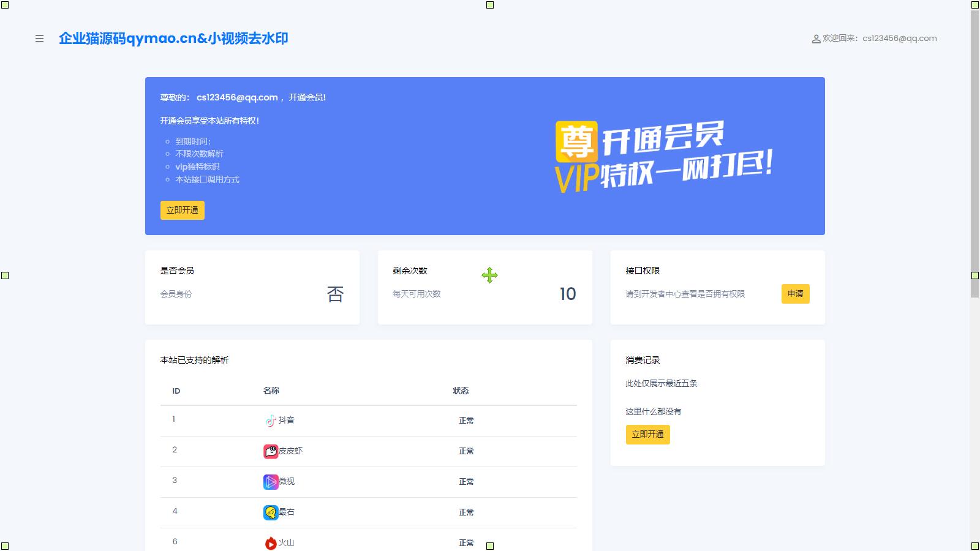
Task: Click the user profile icon
Action: pyautogui.click(x=816, y=39)
